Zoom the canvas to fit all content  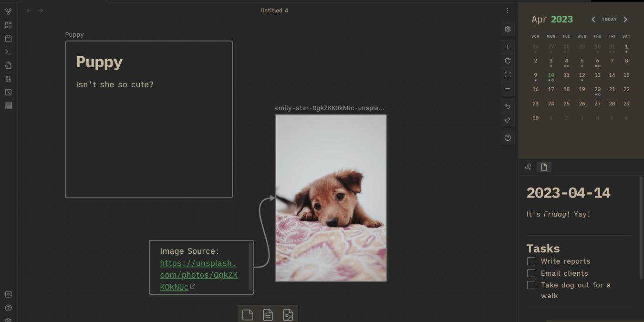click(x=507, y=74)
